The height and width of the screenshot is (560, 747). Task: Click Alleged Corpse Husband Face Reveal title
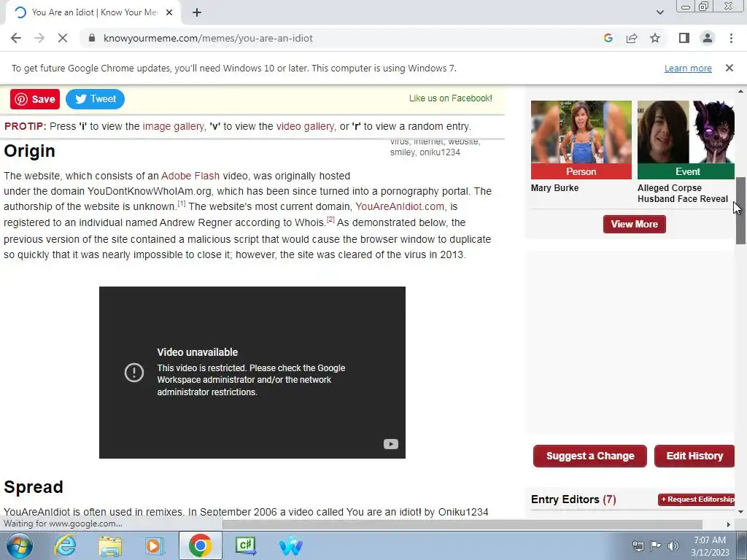click(683, 193)
